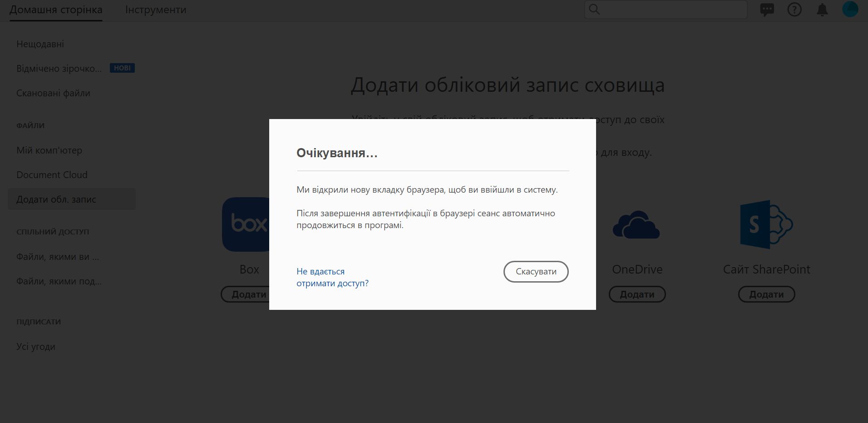Switch to the Інструменти tab
Image resolution: width=868 pixels, height=423 pixels.
pyautogui.click(x=156, y=10)
